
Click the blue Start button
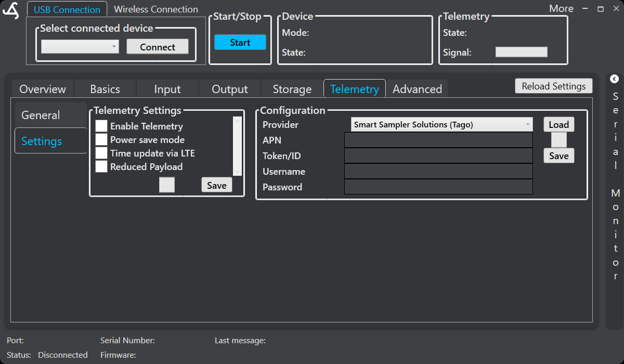pos(240,43)
